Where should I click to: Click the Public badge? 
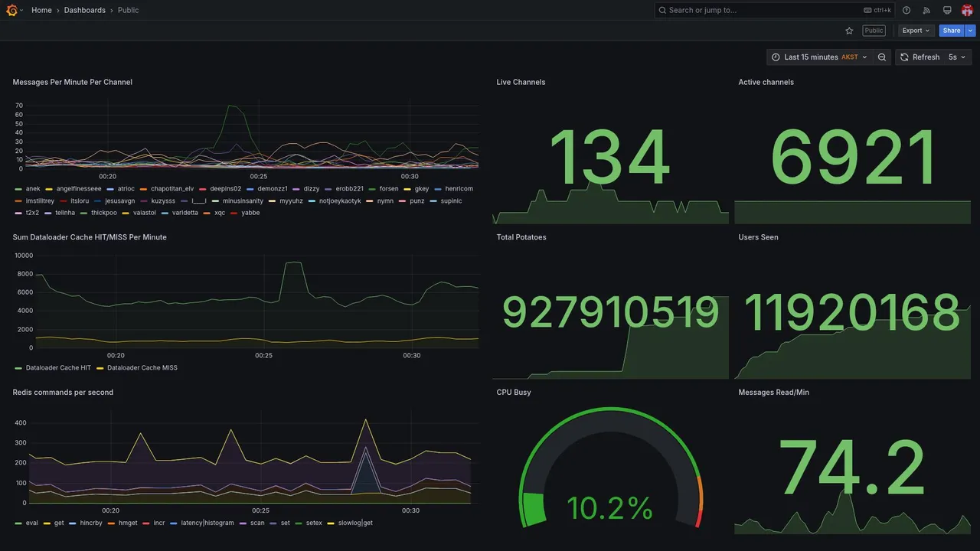pyautogui.click(x=874, y=31)
